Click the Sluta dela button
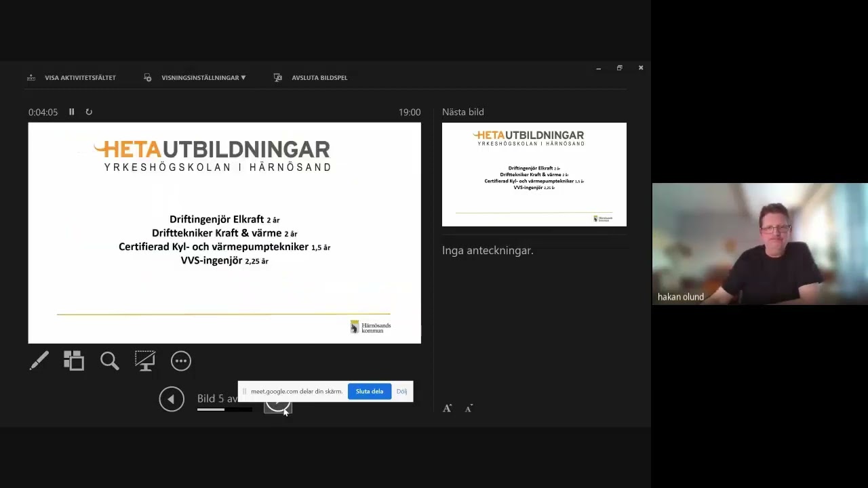The image size is (868, 488). point(370,391)
